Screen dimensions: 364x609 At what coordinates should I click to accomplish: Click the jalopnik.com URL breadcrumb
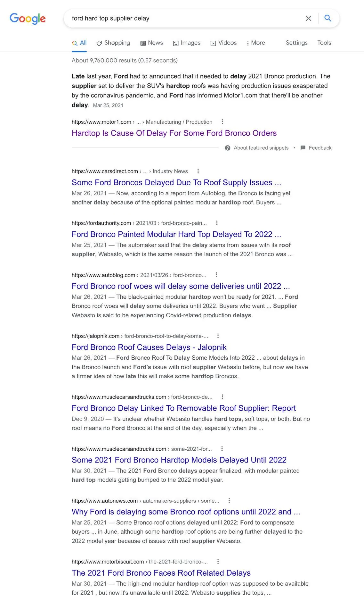pos(140,336)
